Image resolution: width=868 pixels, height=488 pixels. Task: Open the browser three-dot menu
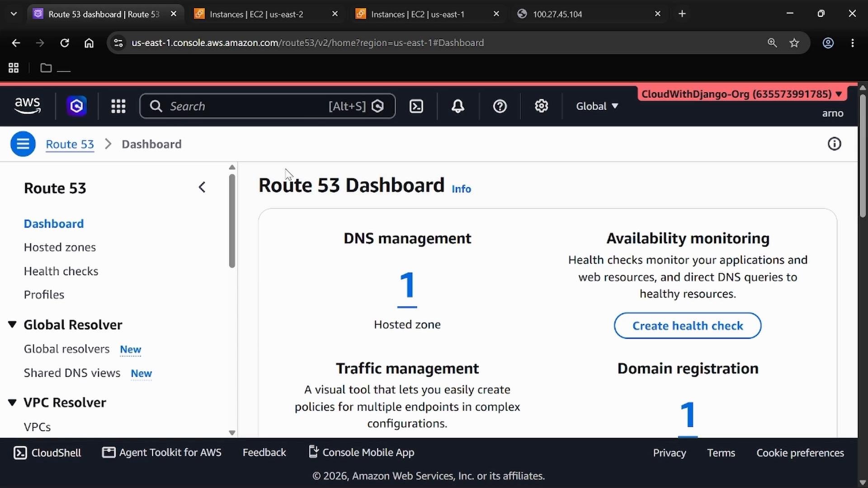pyautogui.click(x=853, y=43)
